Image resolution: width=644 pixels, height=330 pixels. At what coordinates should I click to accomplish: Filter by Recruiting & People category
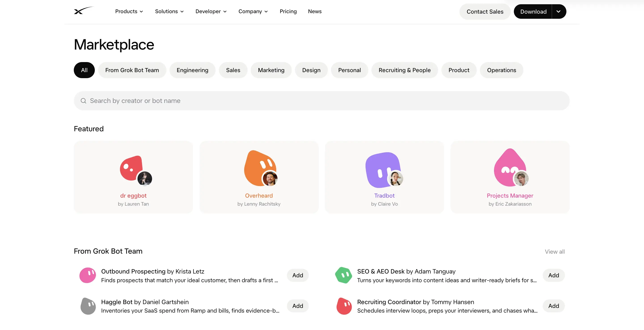[x=405, y=70]
